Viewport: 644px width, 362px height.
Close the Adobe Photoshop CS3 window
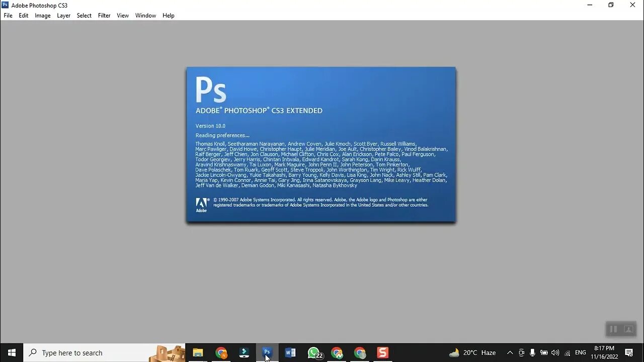point(633,5)
